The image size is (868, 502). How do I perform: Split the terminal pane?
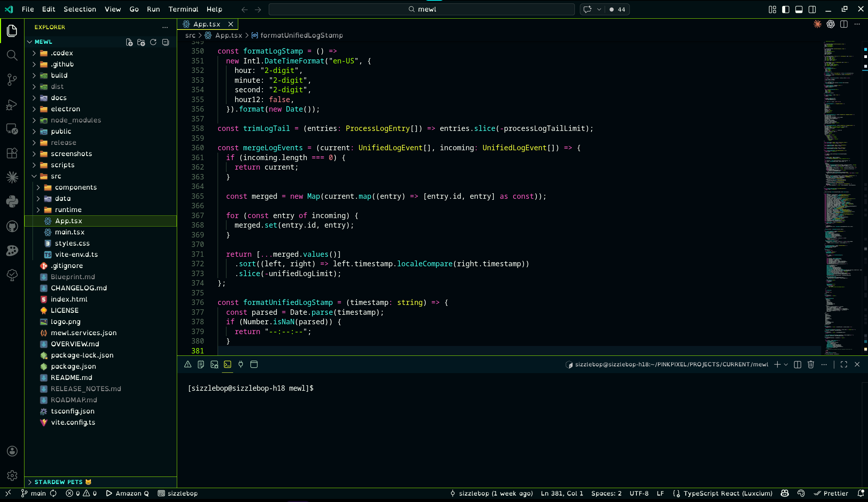tap(797, 364)
